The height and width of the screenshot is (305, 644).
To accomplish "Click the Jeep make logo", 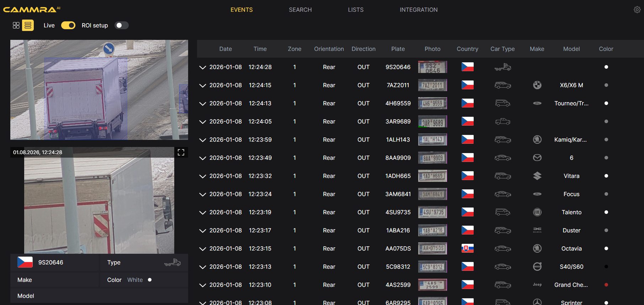I will [537, 285].
